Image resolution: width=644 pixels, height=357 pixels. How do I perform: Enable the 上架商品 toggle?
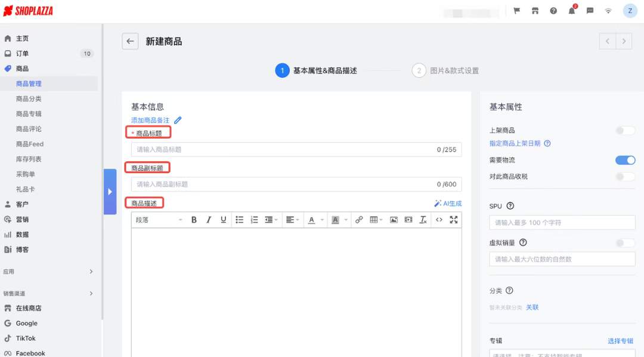pyautogui.click(x=624, y=130)
